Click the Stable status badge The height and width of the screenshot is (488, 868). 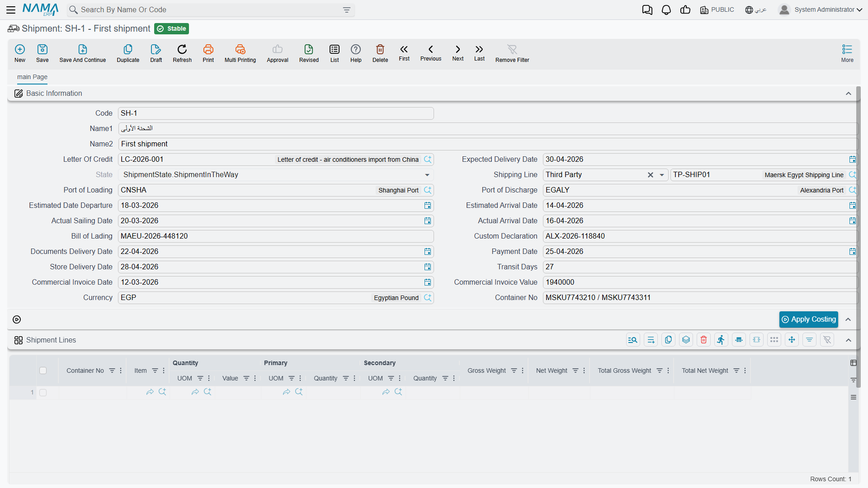[x=172, y=29]
